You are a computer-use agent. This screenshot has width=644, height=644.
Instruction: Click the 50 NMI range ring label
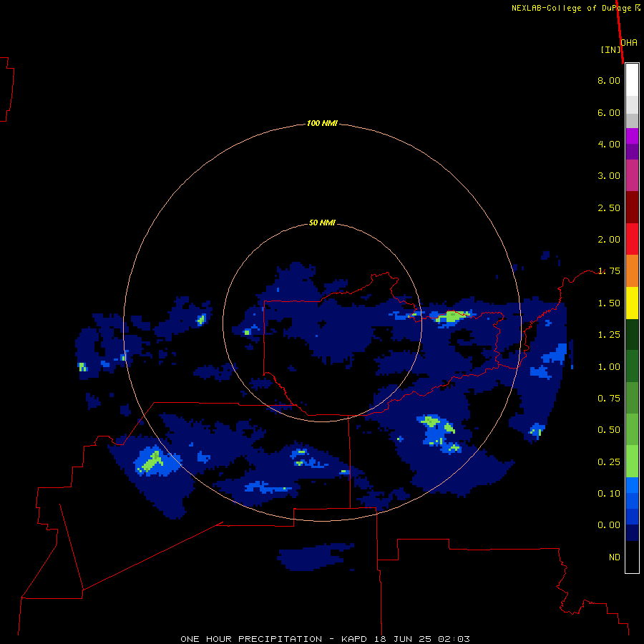coord(322,223)
